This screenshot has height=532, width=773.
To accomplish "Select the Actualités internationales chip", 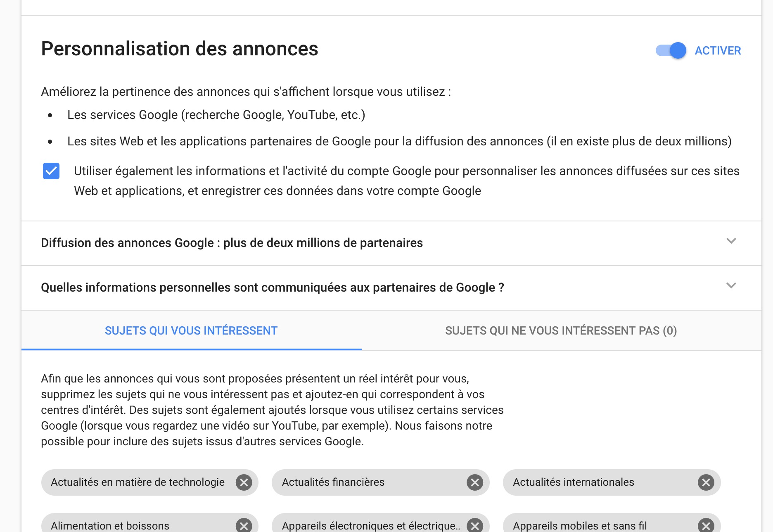I will pos(574,482).
